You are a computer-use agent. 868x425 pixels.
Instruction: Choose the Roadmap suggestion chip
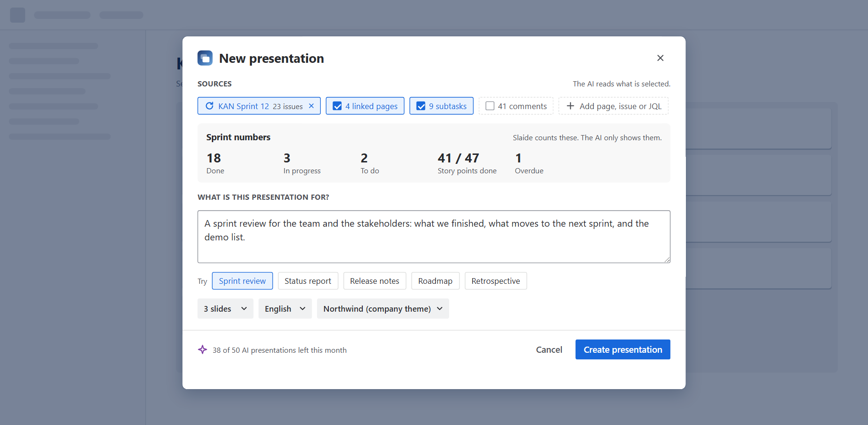click(435, 281)
